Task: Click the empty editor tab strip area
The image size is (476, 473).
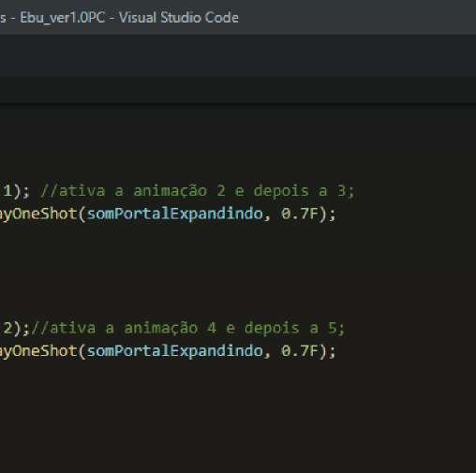Action: click(238, 55)
